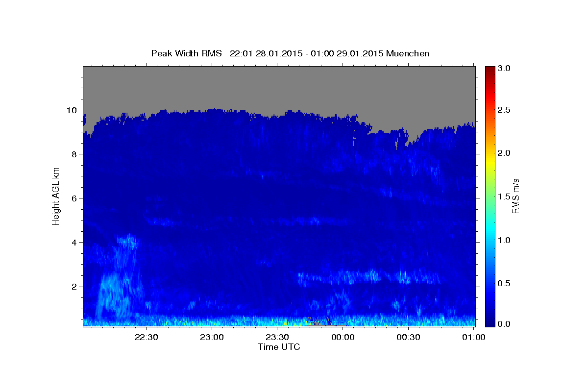Click the '22:30' time tick label
588x392 pixels.
146,337
